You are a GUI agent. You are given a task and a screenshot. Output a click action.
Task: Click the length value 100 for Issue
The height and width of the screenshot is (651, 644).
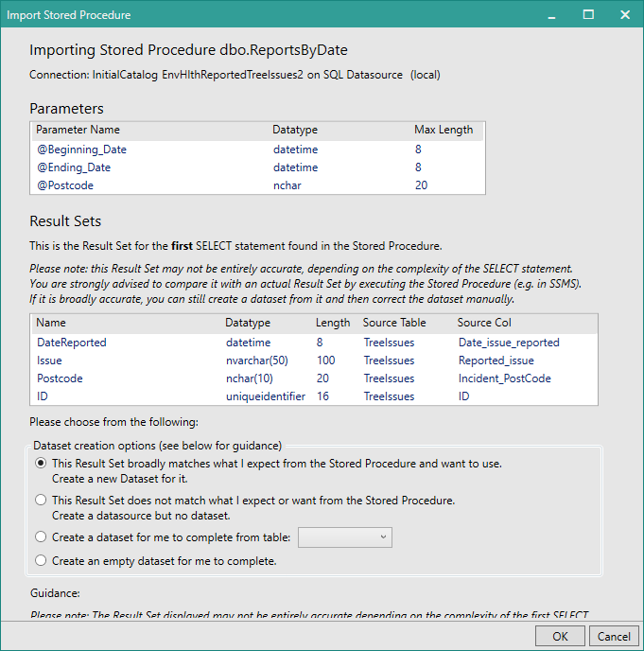coord(325,361)
